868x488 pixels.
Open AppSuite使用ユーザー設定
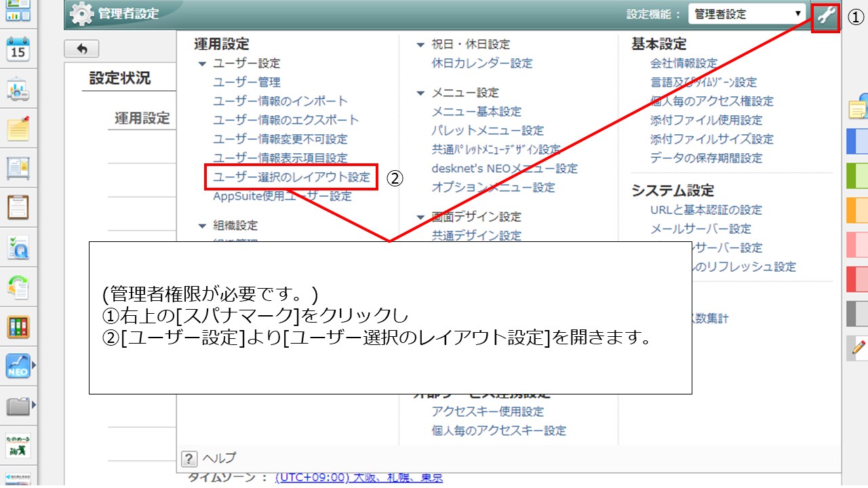click(282, 197)
